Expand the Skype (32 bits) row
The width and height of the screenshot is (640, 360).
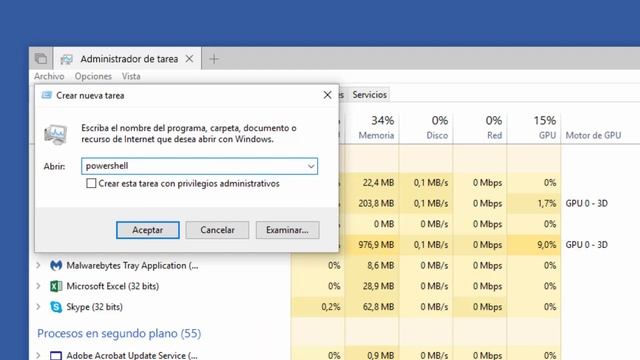click(38, 307)
